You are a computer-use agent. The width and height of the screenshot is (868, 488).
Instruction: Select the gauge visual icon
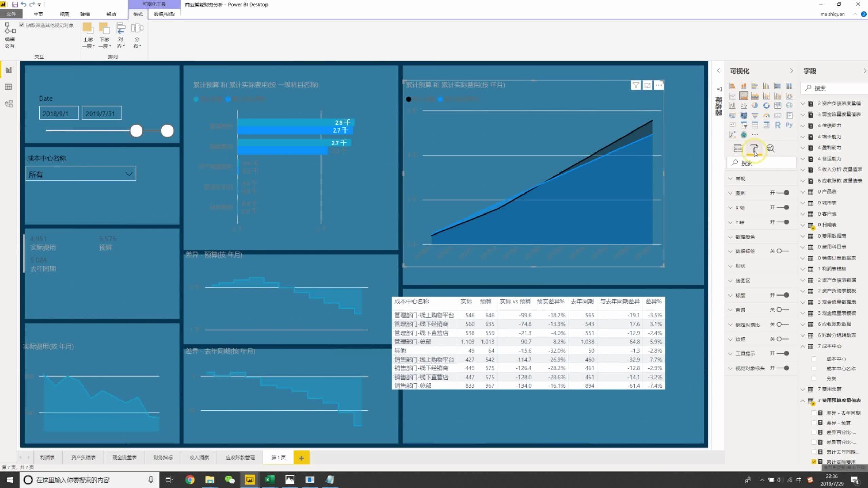coord(766,116)
